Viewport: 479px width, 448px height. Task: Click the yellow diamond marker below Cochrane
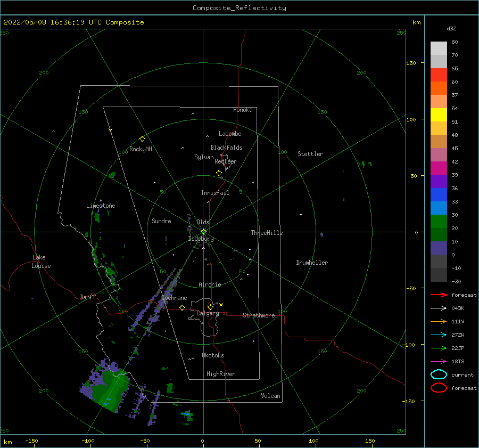183,307
